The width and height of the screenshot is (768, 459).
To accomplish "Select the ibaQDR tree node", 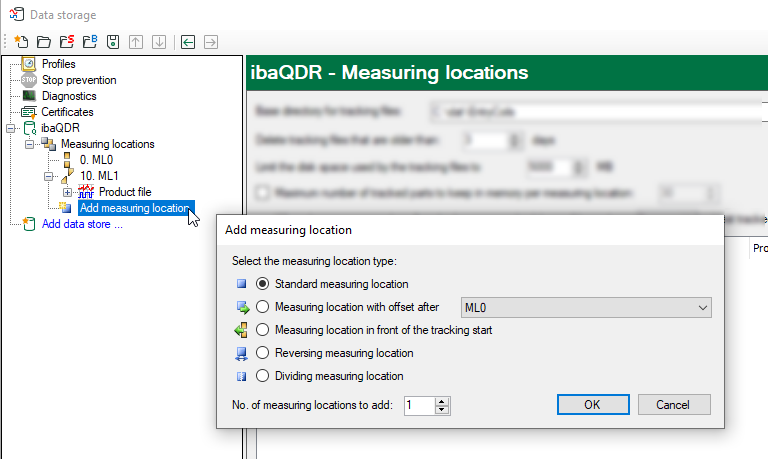I will pyautogui.click(x=60, y=128).
